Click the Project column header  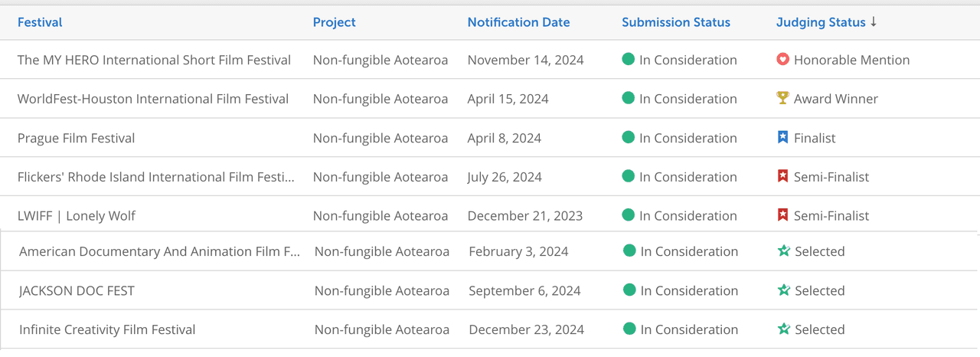click(x=334, y=22)
